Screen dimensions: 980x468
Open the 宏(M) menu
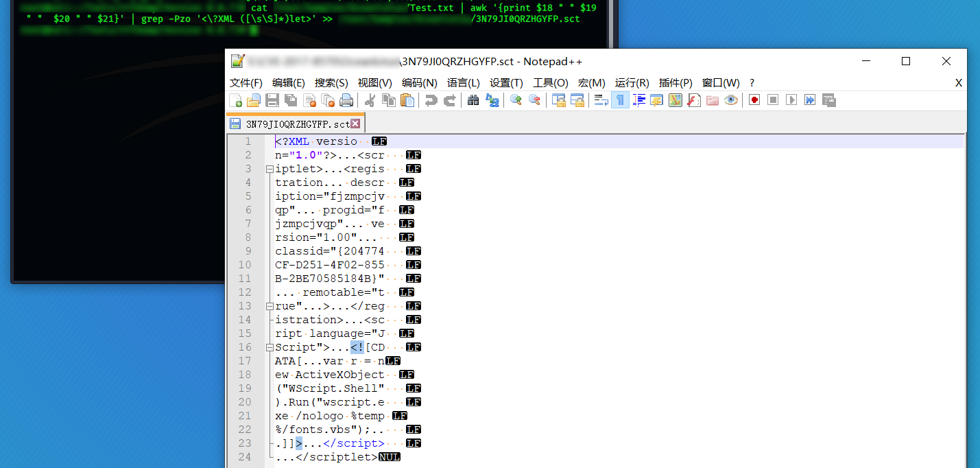592,82
